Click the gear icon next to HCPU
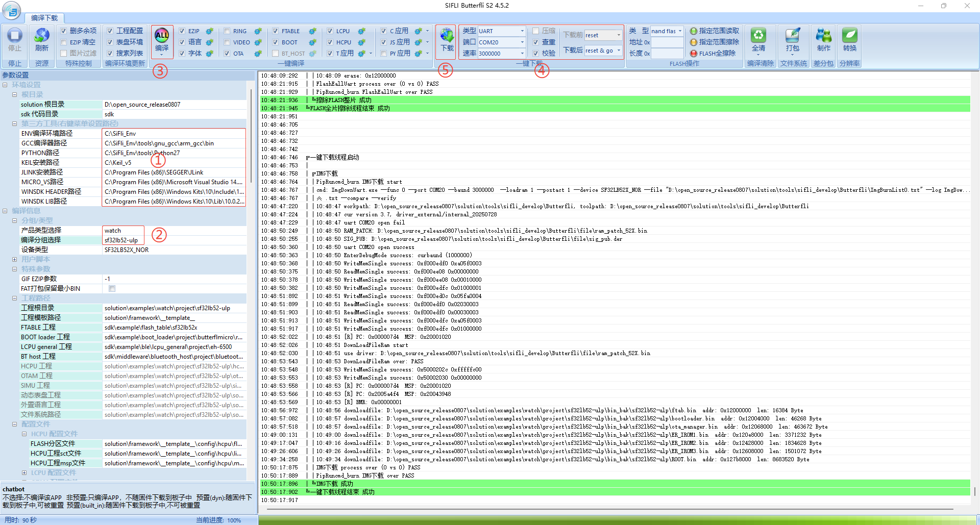The height and width of the screenshot is (525, 980). [x=361, y=42]
